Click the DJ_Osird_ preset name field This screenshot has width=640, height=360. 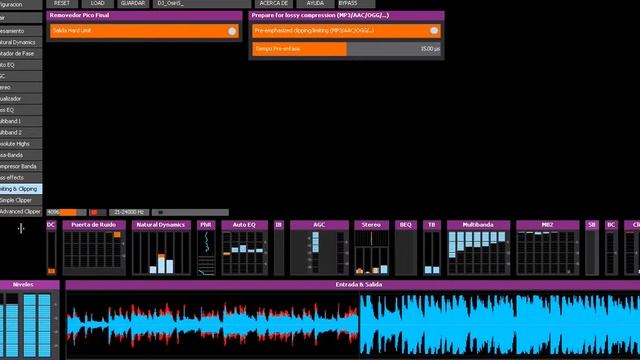point(202,3)
